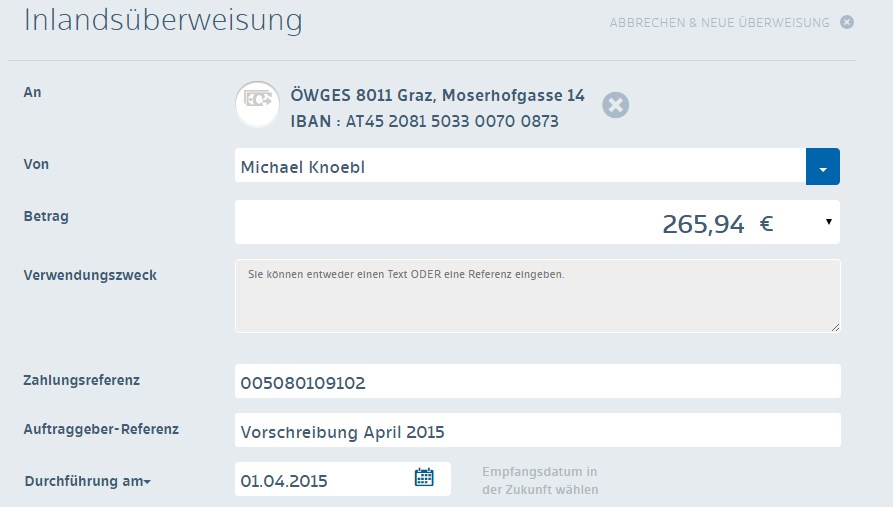Expand the currency selector arrow in Betrag
This screenshot has width=893, height=507.
[829, 222]
